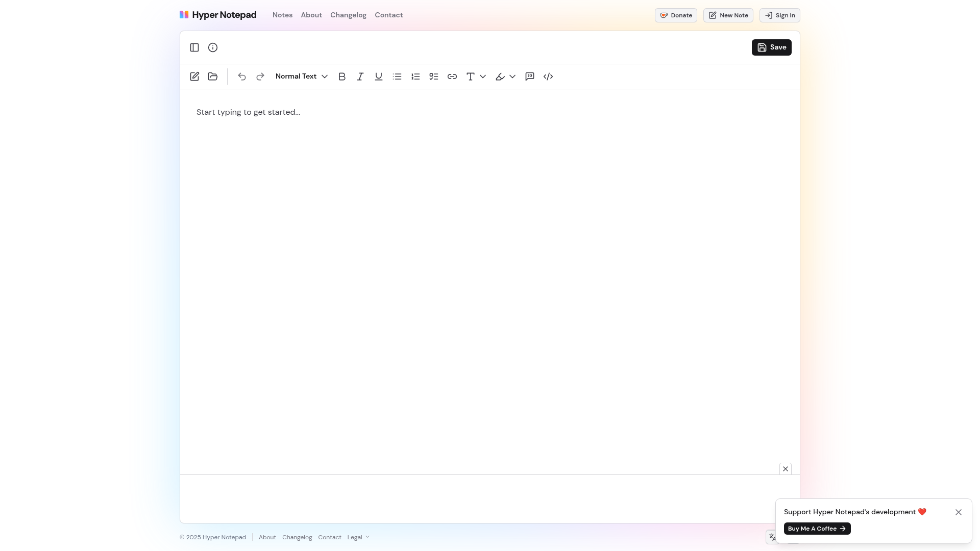Screen dimensions: 980x551
Task: Insert a task list
Action: coord(433,77)
